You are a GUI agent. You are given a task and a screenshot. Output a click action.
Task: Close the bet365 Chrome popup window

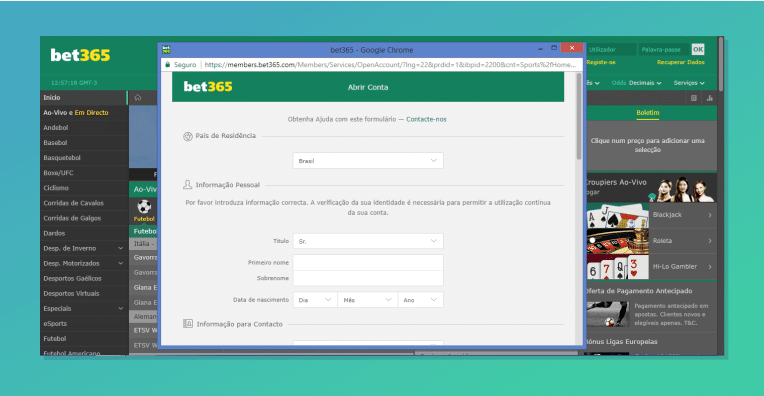[x=572, y=48]
